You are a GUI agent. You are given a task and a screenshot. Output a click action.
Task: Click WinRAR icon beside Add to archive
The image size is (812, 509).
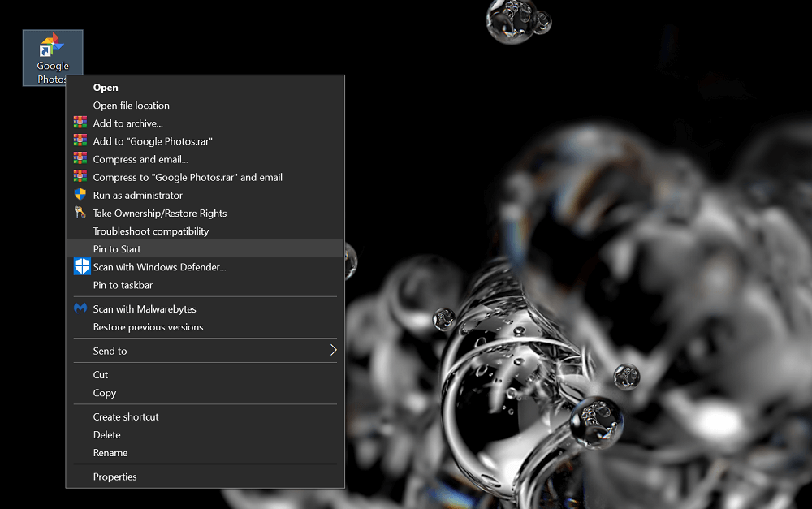pyautogui.click(x=80, y=123)
